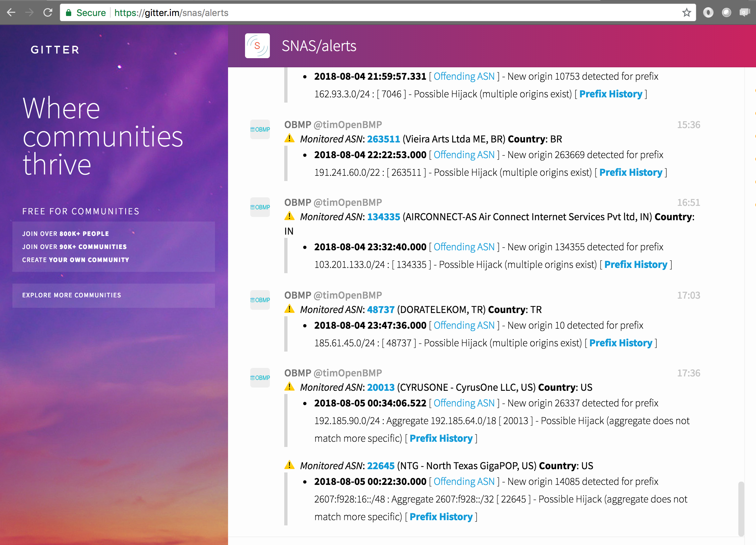Screen dimensions: 756x545
Task: Open Offending ASN link for origin 10
Action: [x=464, y=325]
